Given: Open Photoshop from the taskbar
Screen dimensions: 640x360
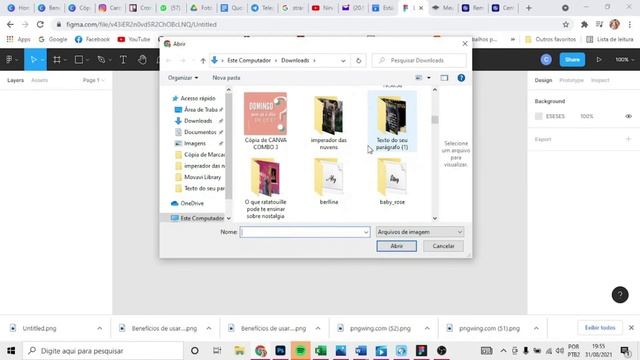Looking at the screenshot, I should click(280, 351).
